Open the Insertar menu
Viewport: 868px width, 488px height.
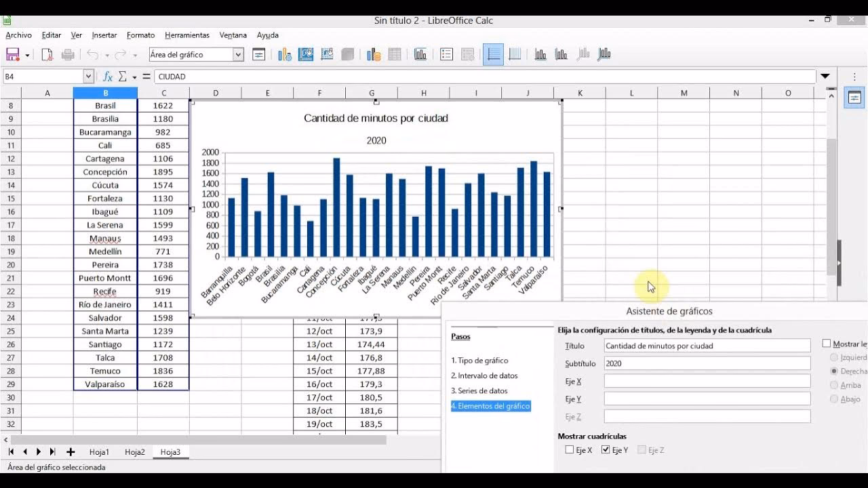click(104, 35)
